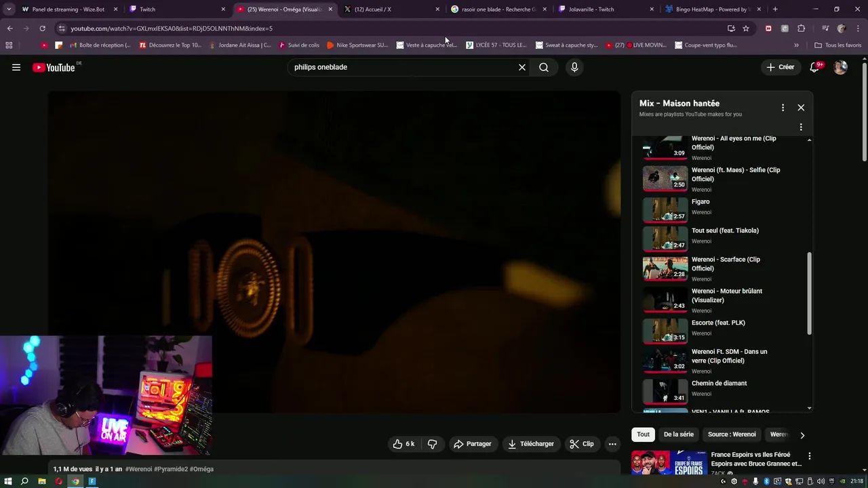The height and width of the screenshot is (488, 868).
Task: Open a new browser tab
Action: point(775,9)
